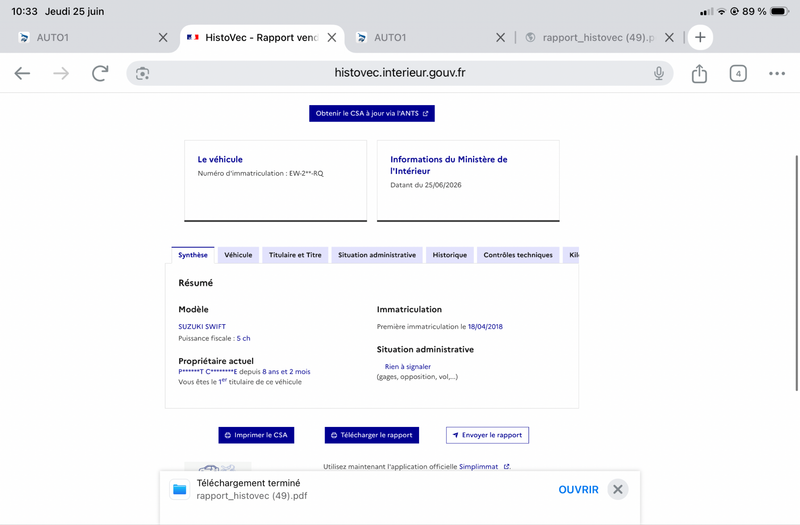Click the Télécharger le rapport button
The height and width of the screenshot is (525, 800).
coord(371,435)
